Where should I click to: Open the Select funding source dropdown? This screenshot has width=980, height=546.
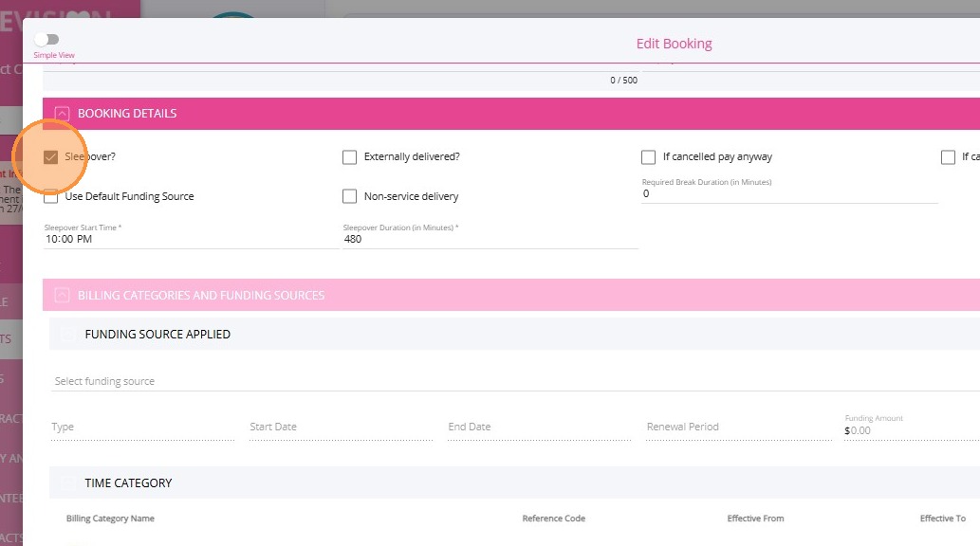512,381
